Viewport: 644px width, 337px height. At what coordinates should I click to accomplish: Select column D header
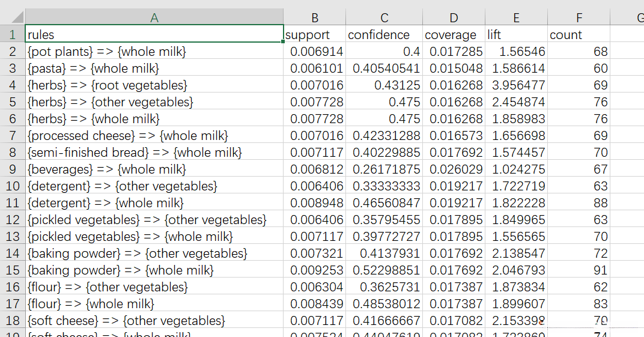point(454,18)
